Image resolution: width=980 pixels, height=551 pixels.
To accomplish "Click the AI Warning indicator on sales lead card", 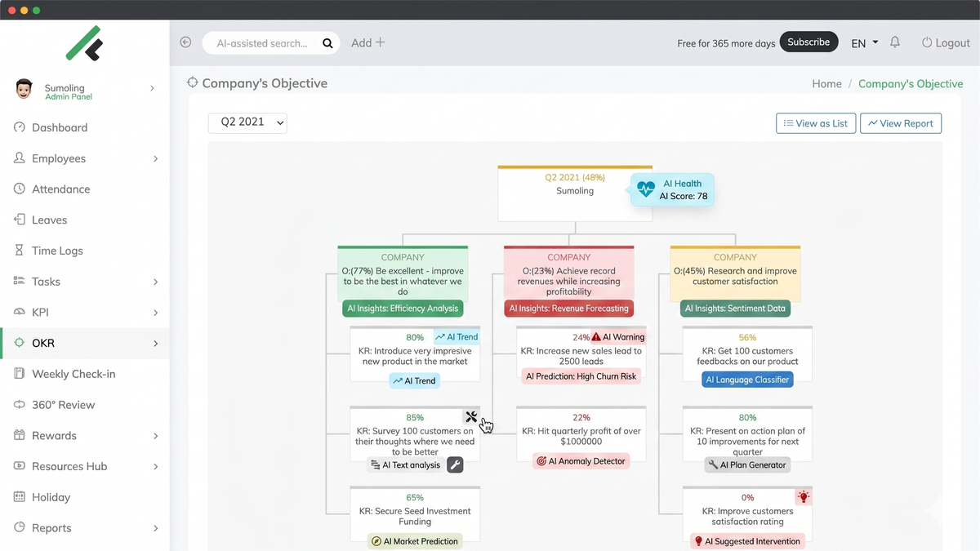I will coord(620,335).
